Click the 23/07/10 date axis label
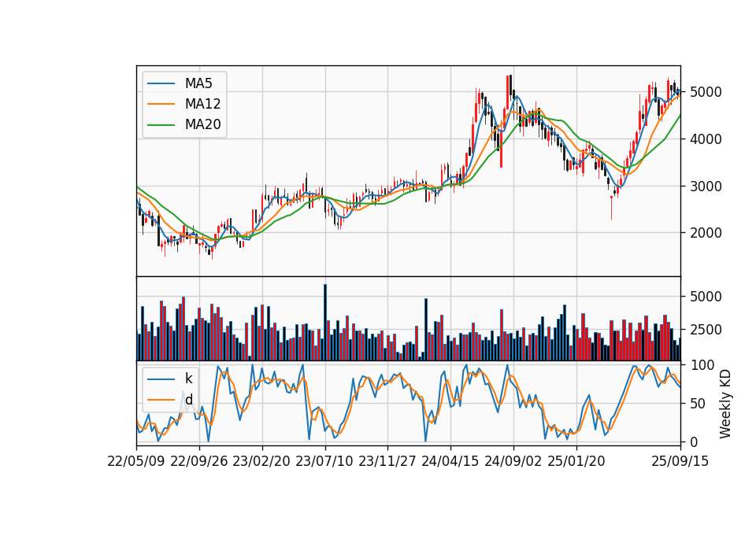This screenshot has height=543, width=756. (x=324, y=462)
